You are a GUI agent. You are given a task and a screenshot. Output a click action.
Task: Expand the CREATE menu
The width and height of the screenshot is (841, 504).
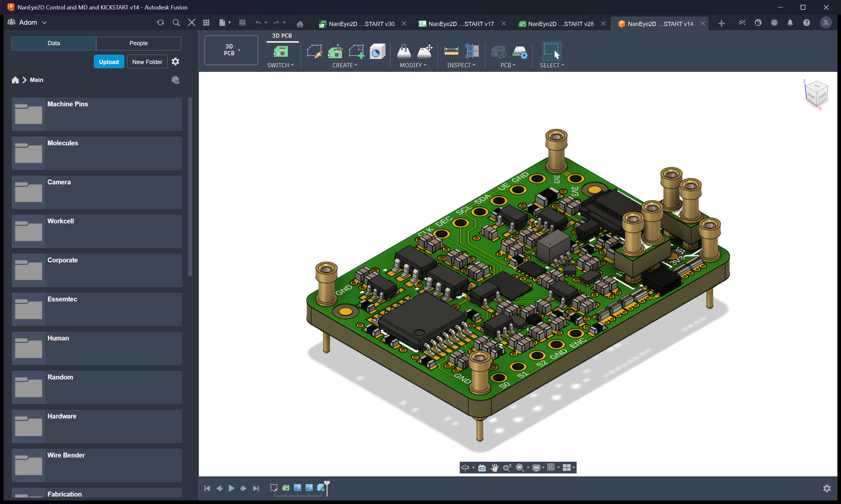(x=345, y=65)
